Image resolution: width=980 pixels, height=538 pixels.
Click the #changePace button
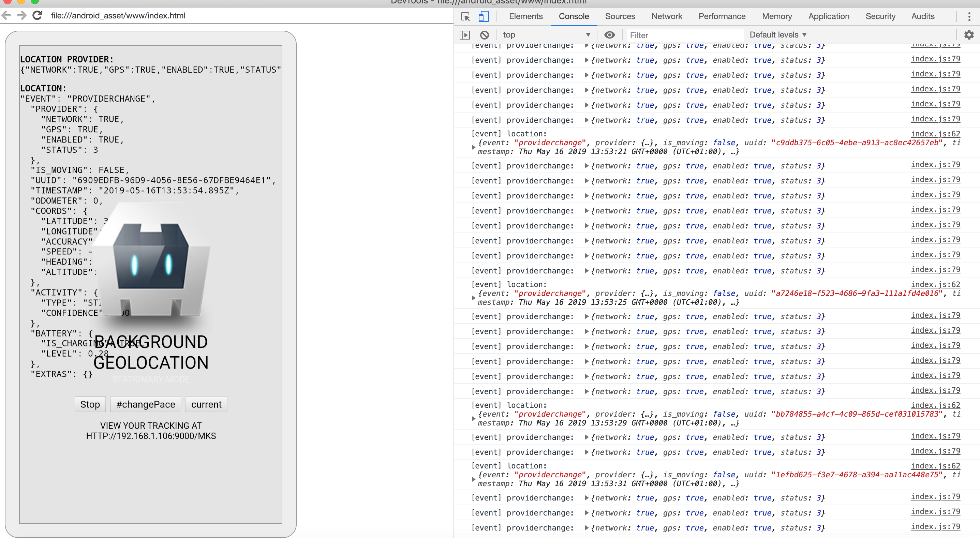click(x=145, y=404)
